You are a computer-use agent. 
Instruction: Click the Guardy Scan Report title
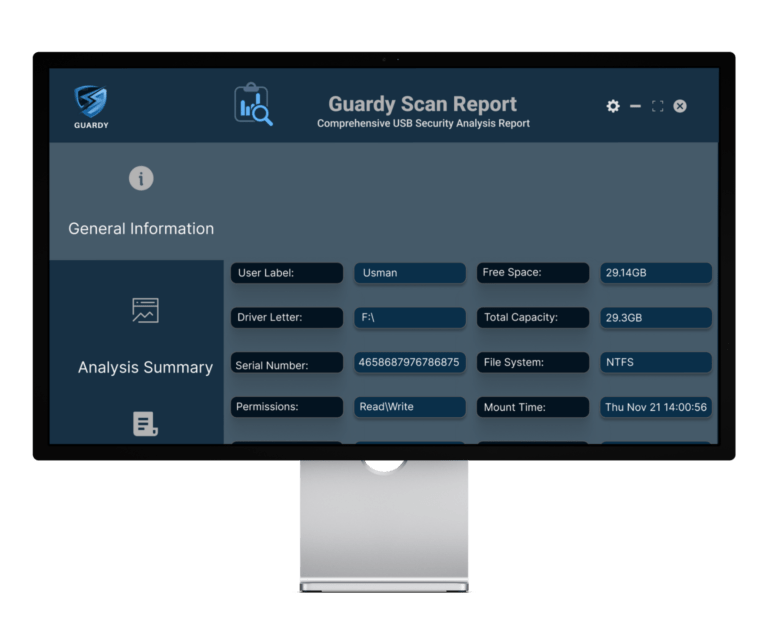(x=422, y=104)
